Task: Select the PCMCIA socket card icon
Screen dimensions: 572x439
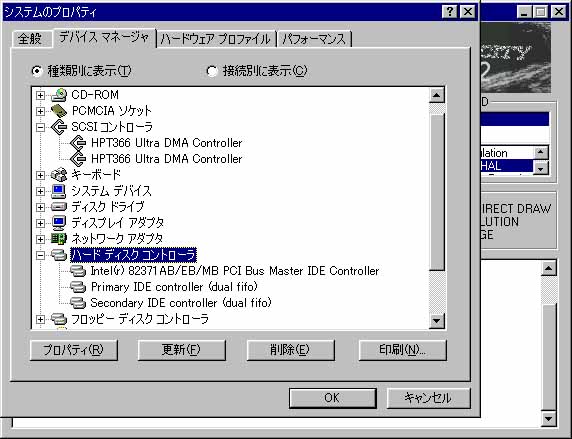Action: pos(59,111)
